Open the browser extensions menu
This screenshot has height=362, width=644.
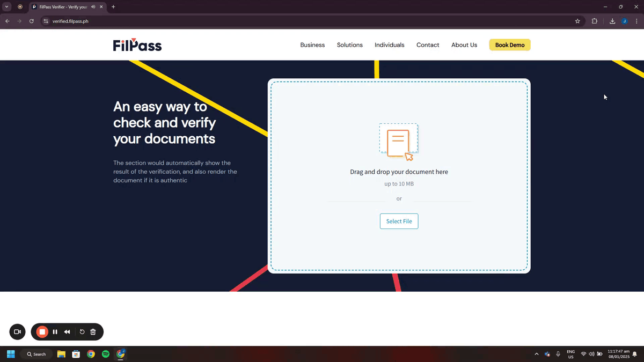[595, 21]
